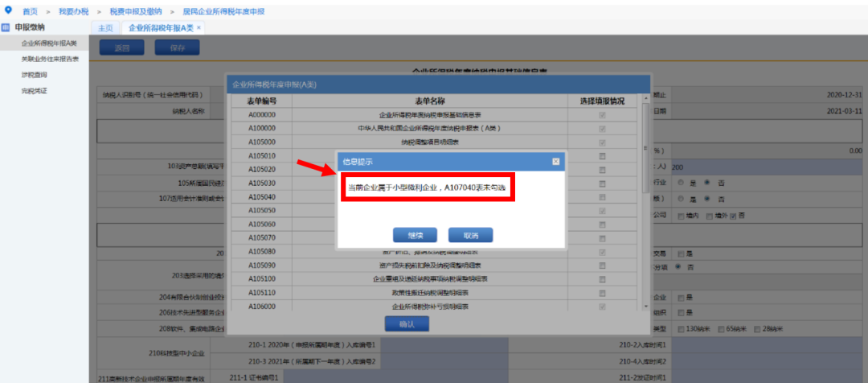Click the date 2021-03-11

[x=844, y=111]
